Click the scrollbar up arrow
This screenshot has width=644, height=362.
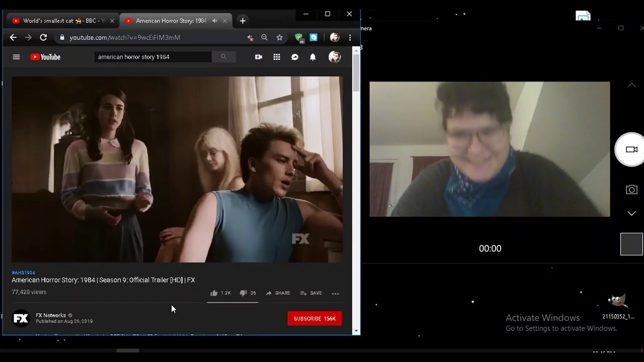(356, 49)
